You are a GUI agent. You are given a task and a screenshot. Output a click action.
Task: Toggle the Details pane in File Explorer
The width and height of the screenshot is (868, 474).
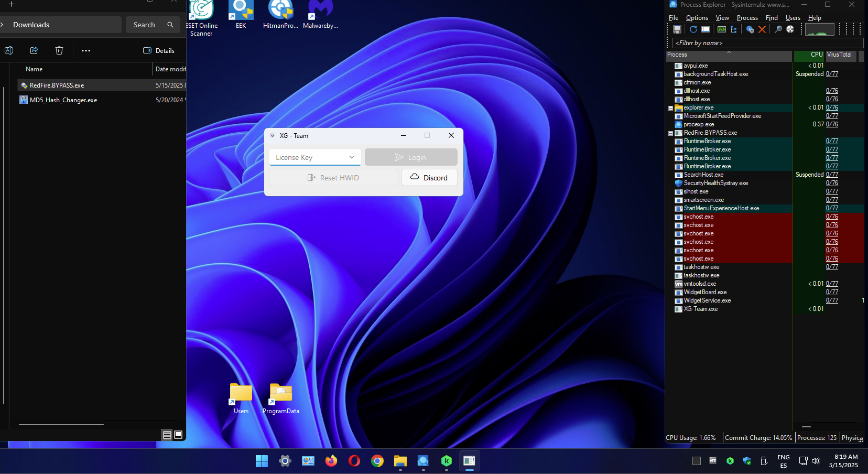(x=159, y=50)
